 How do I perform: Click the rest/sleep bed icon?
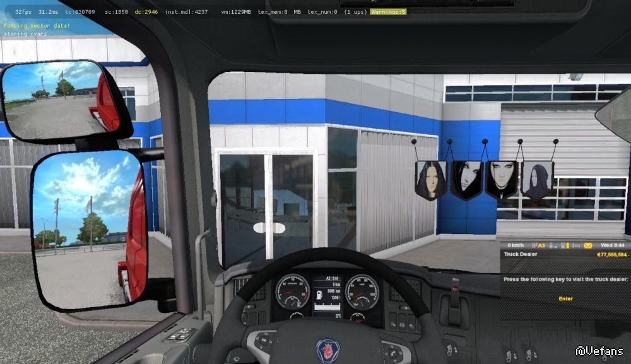tap(576, 245)
